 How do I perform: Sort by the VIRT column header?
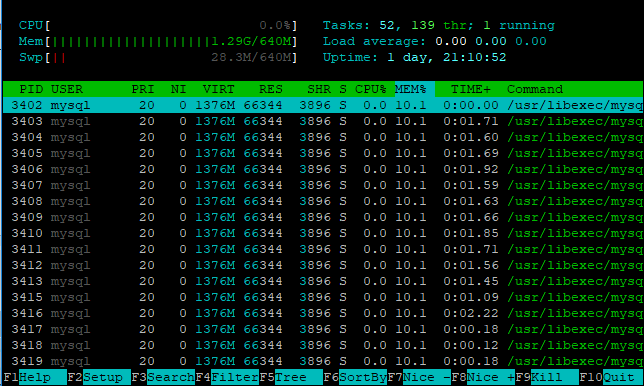point(218,89)
